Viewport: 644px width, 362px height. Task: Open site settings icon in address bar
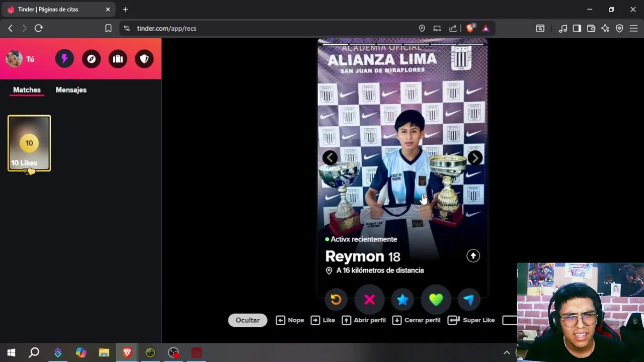[126, 29]
